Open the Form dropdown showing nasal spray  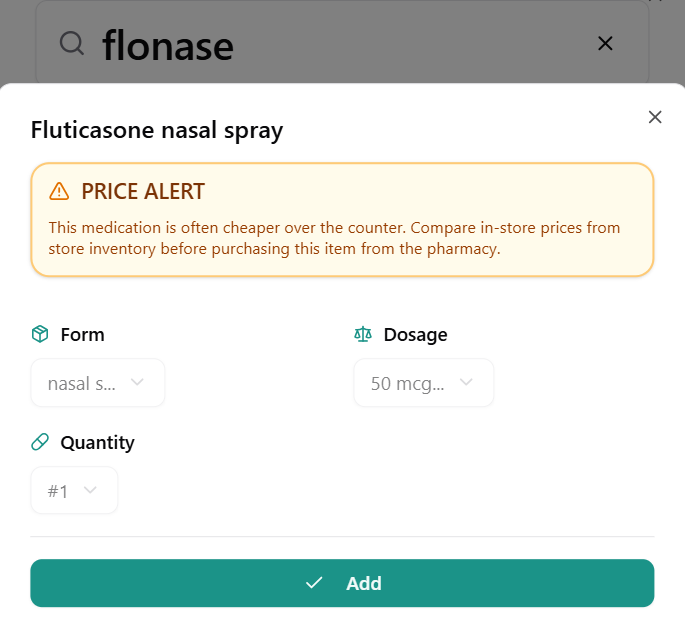(x=98, y=383)
